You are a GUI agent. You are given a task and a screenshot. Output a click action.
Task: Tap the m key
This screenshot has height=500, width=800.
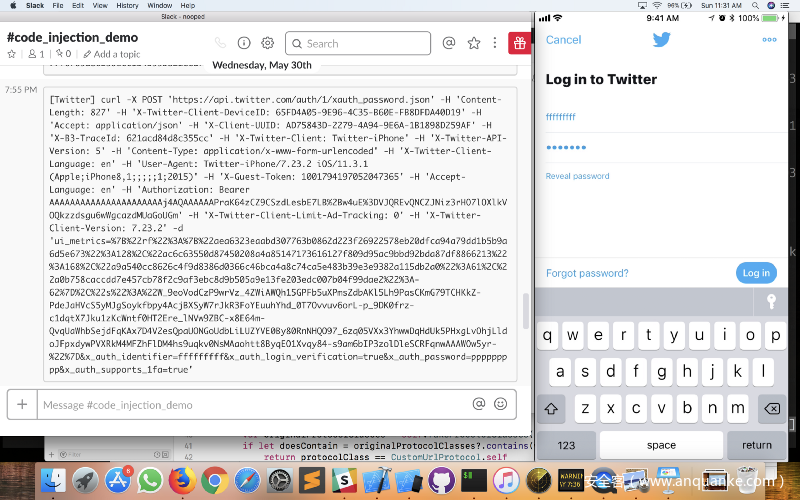coord(738,408)
